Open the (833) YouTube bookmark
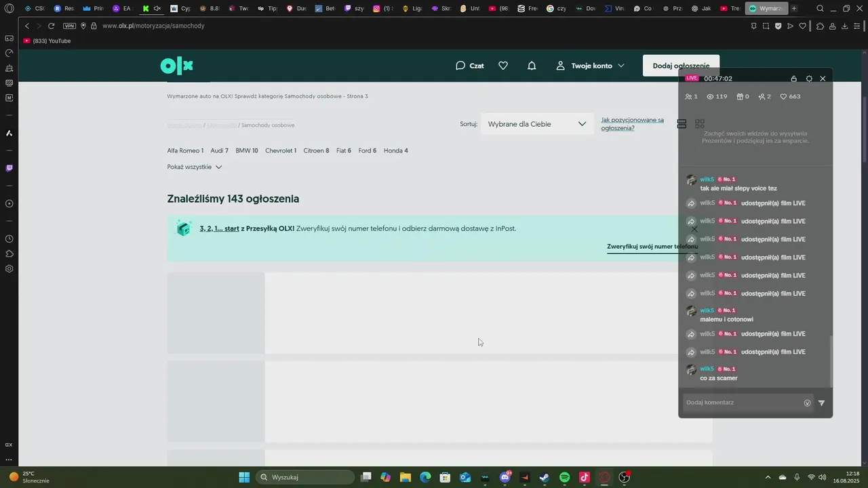Image resolution: width=868 pixels, height=488 pixels. [x=47, y=41]
